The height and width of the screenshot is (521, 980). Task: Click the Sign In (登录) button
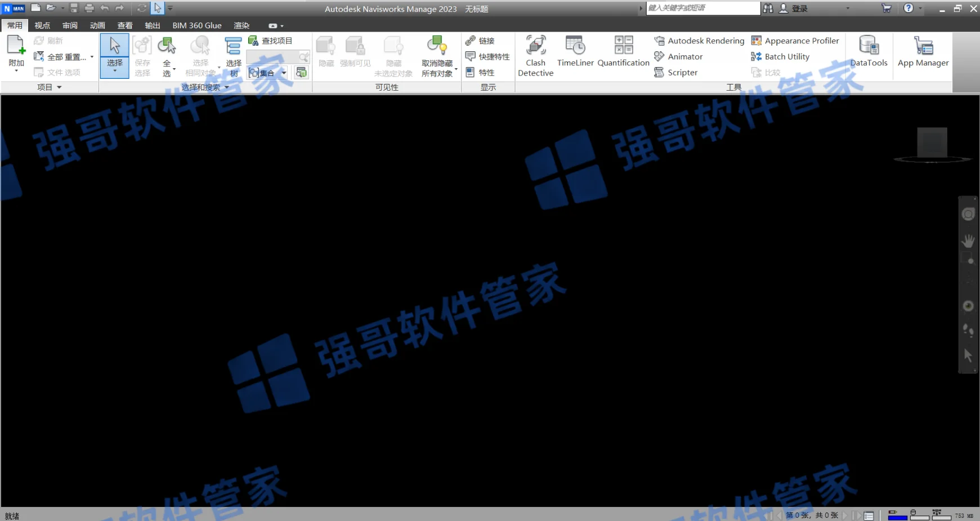coord(794,8)
